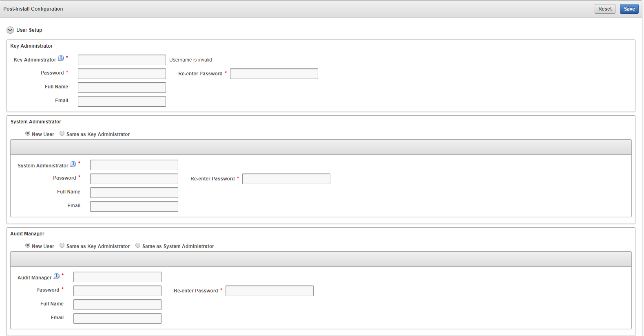This screenshot has width=644, height=336.
Task: Select Same as Key Administrator for Audit Manager
Action: pos(62,246)
